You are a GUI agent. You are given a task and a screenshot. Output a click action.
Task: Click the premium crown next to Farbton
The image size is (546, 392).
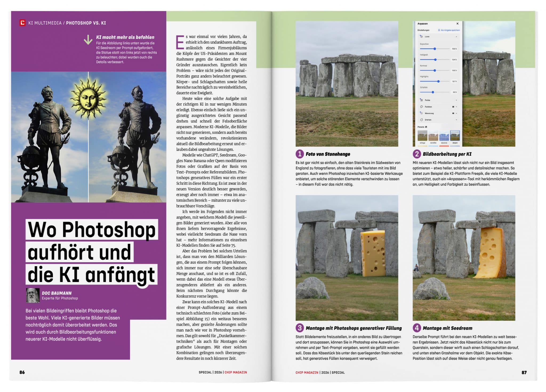pos(453,107)
